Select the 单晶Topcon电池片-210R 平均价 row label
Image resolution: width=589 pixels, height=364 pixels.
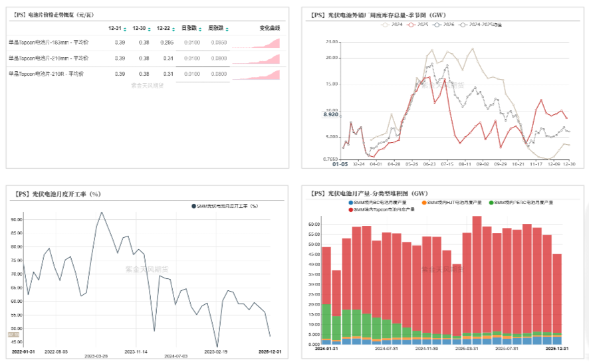pos(47,74)
